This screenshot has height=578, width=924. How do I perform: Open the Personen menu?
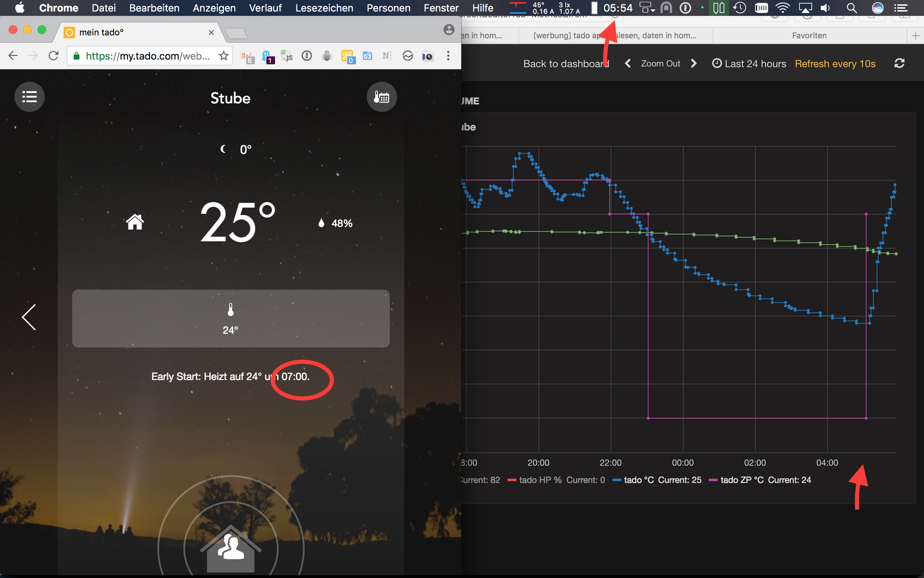pyautogui.click(x=389, y=8)
